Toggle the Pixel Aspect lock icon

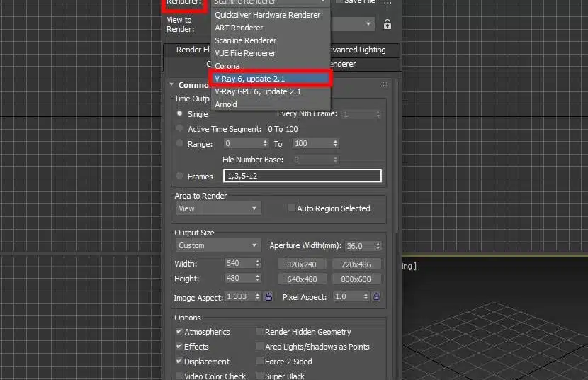pyautogui.click(x=376, y=297)
